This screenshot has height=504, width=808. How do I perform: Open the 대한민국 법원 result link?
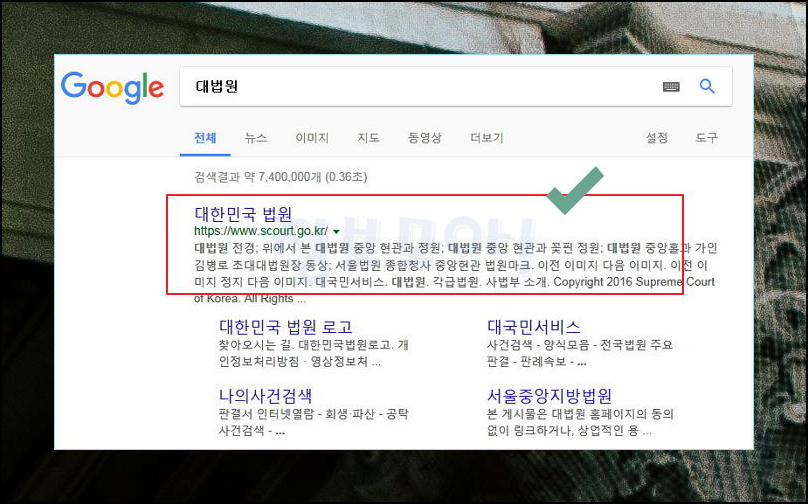pyautogui.click(x=243, y=214)
